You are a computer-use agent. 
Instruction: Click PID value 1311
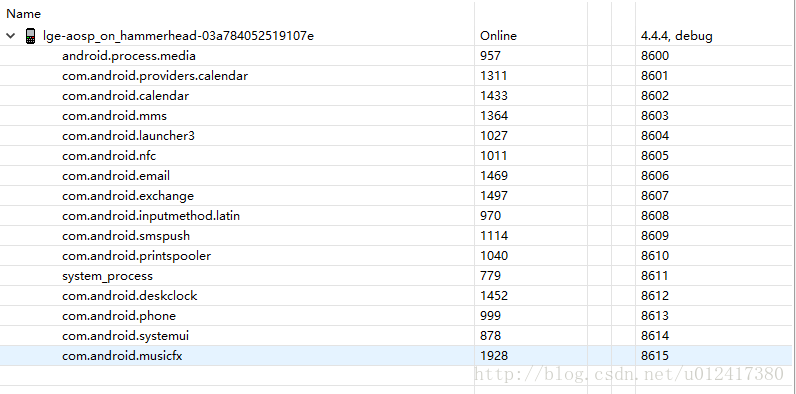coord(493,76)
